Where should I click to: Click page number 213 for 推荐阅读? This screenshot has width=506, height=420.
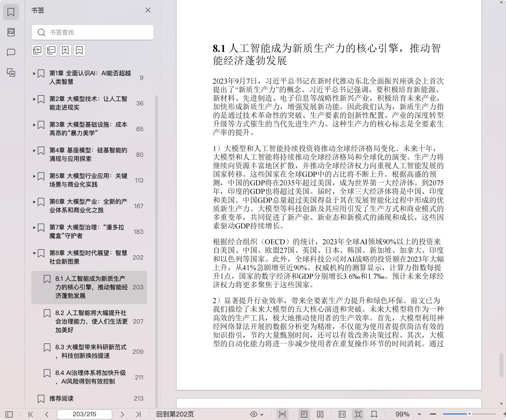(138, 398)
